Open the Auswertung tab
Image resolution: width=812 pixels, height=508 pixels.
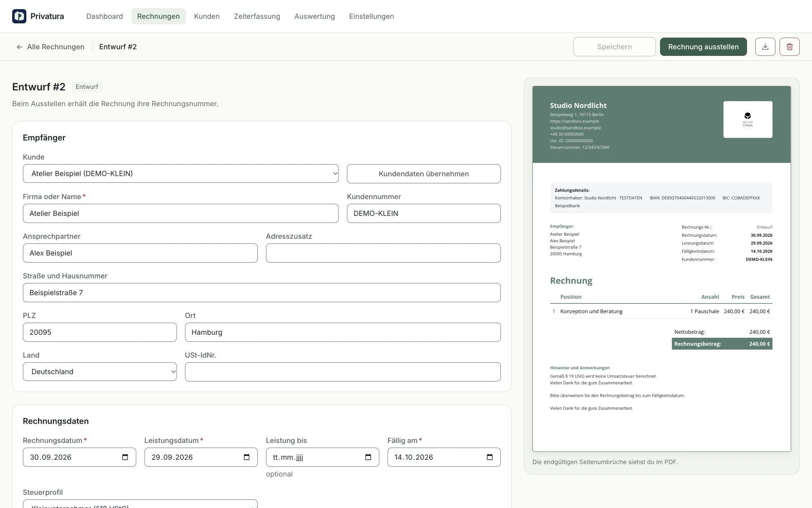coord(315,16)
